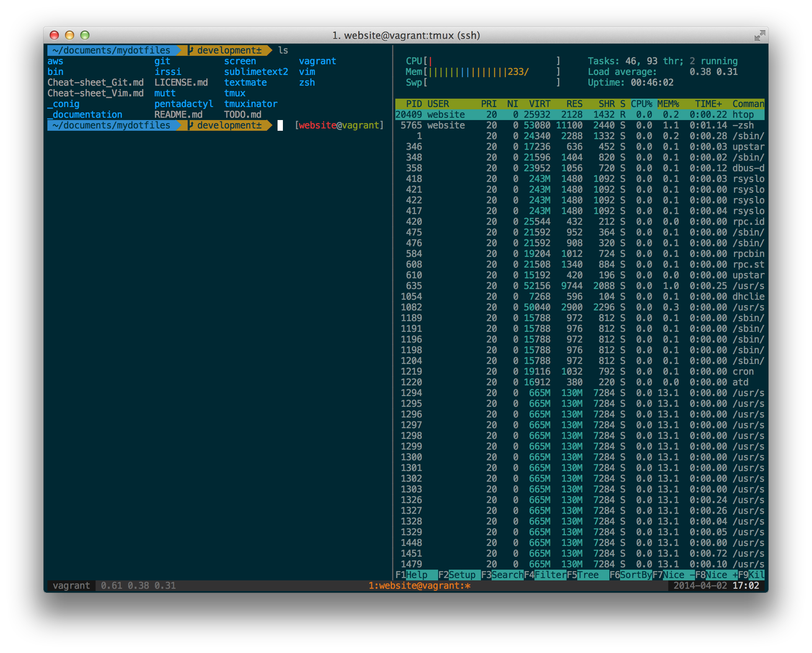Click F7 Nice - to lower niceness

(673, 575)
